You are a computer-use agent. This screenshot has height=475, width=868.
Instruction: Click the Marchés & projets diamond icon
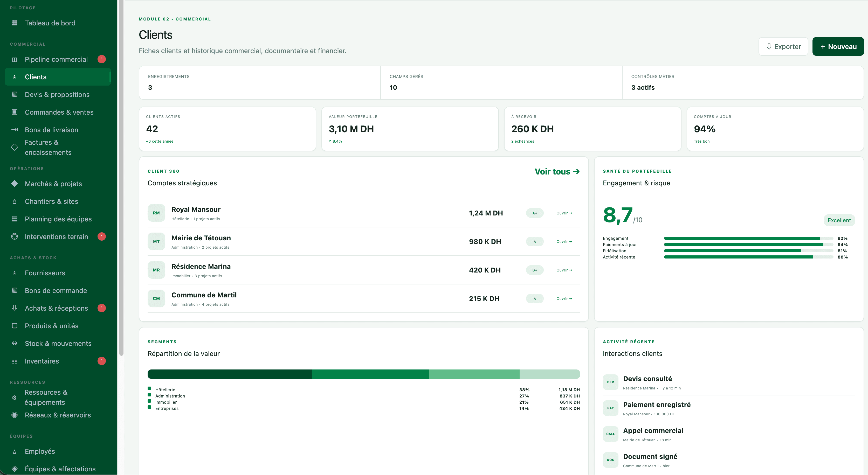(x=15, y=184)
